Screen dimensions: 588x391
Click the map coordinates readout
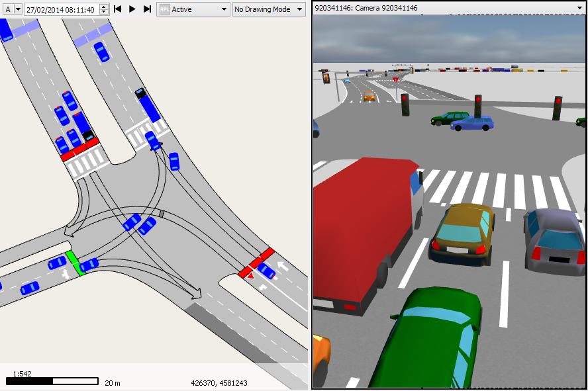coord(219,382)
